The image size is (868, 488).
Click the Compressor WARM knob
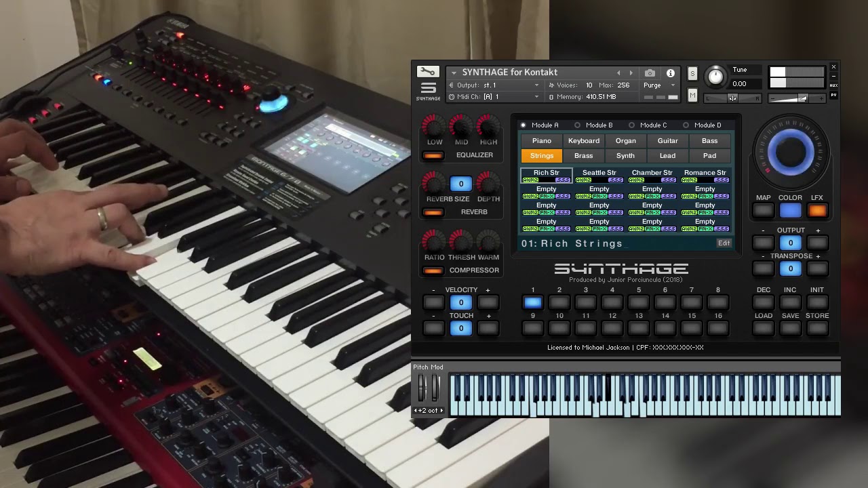[488, 241]
